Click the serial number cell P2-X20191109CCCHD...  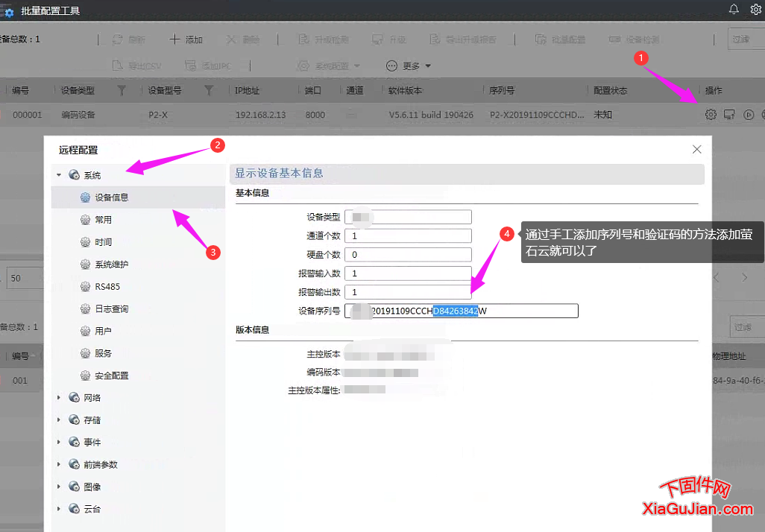pyautogui.click(x=537, y=115)
